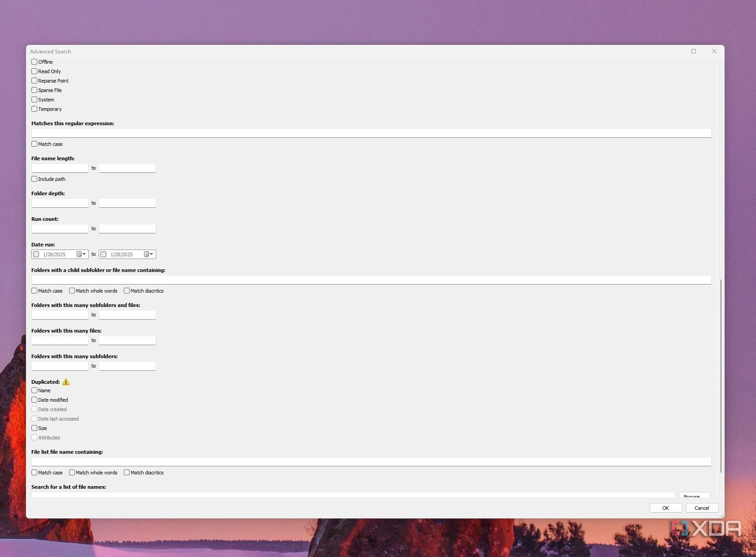Click the "Matches this regular expression:" label
This screenshot has height=557, width=756.
(73, 123)
